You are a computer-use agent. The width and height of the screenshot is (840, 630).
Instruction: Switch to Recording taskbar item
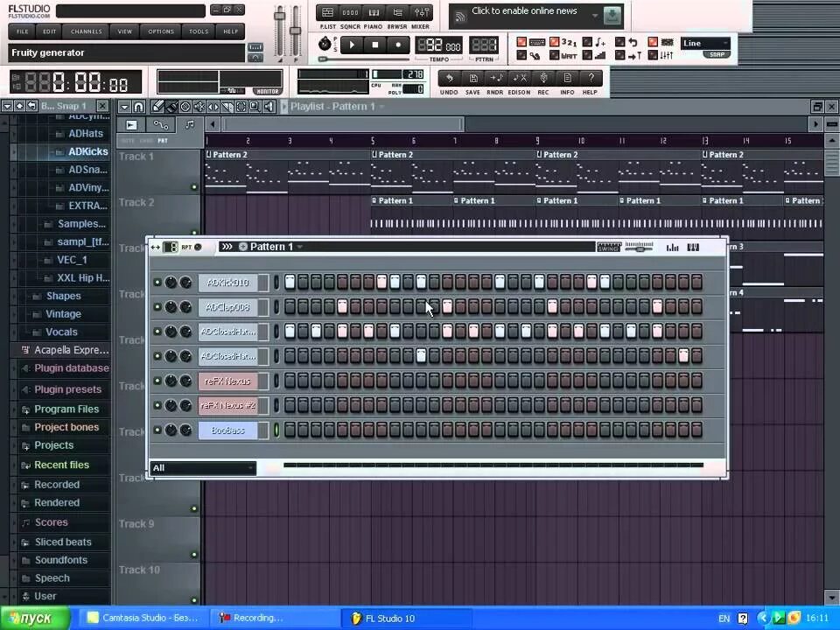(275, 619)
